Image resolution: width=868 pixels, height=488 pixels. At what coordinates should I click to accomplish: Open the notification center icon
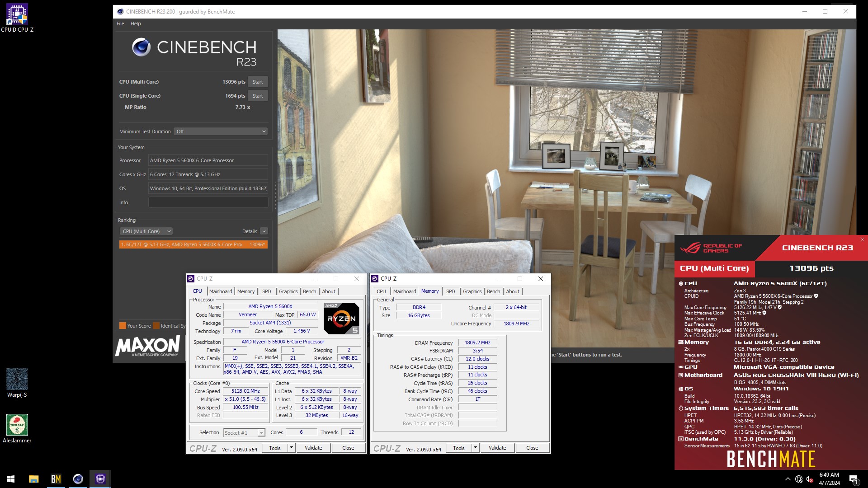point(854,479)
